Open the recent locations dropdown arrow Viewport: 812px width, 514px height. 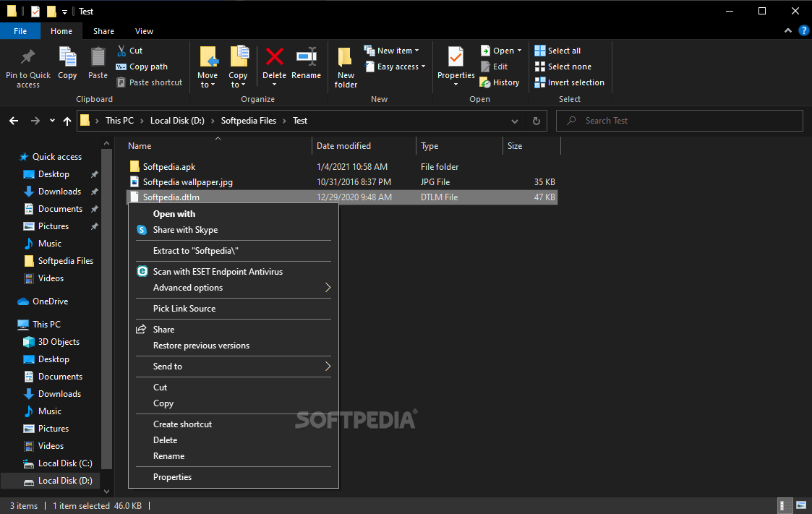coord(52,121)
